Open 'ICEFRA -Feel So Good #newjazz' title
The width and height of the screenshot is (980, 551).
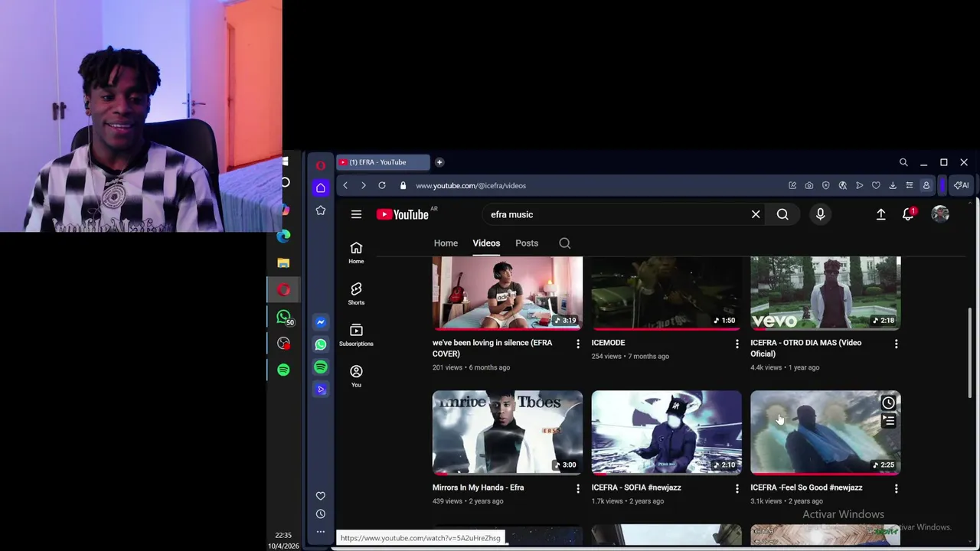click(806, 487)
